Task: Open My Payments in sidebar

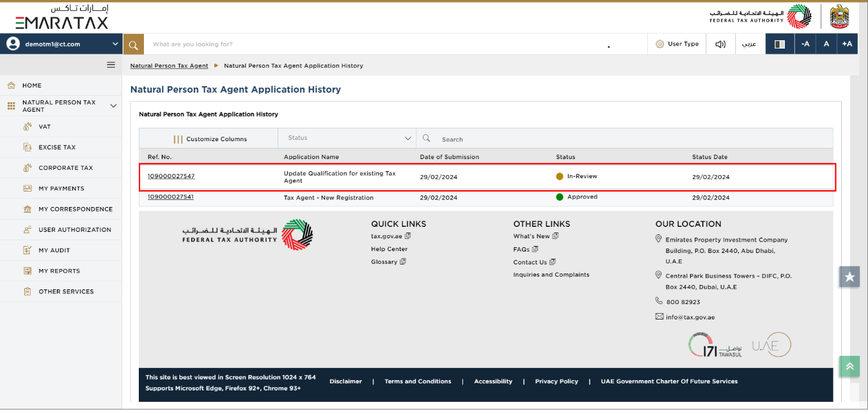Action: [61, 188]
